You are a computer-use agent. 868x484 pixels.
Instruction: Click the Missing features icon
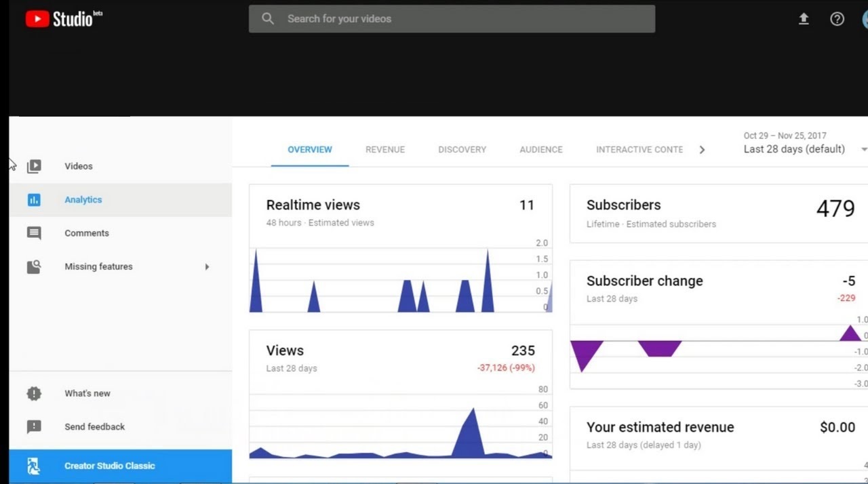34,266
